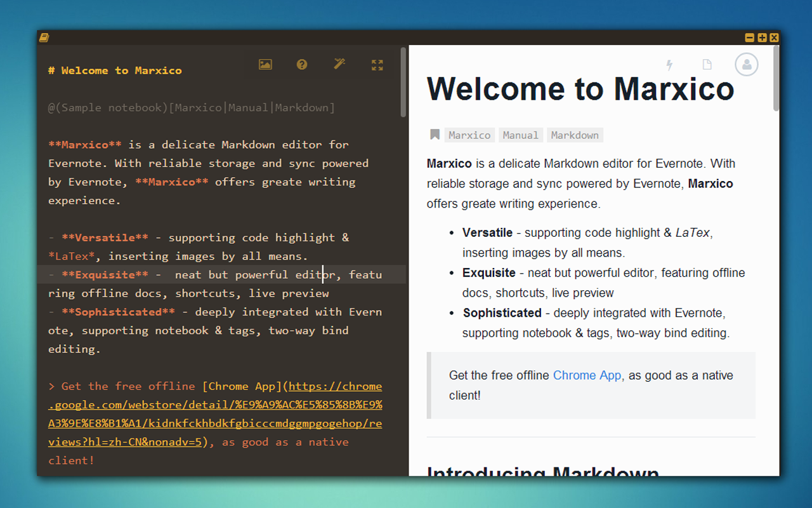The image size is (812, 508).
Task: Select the Markdown tag in preview
Action: pos(575,135)
